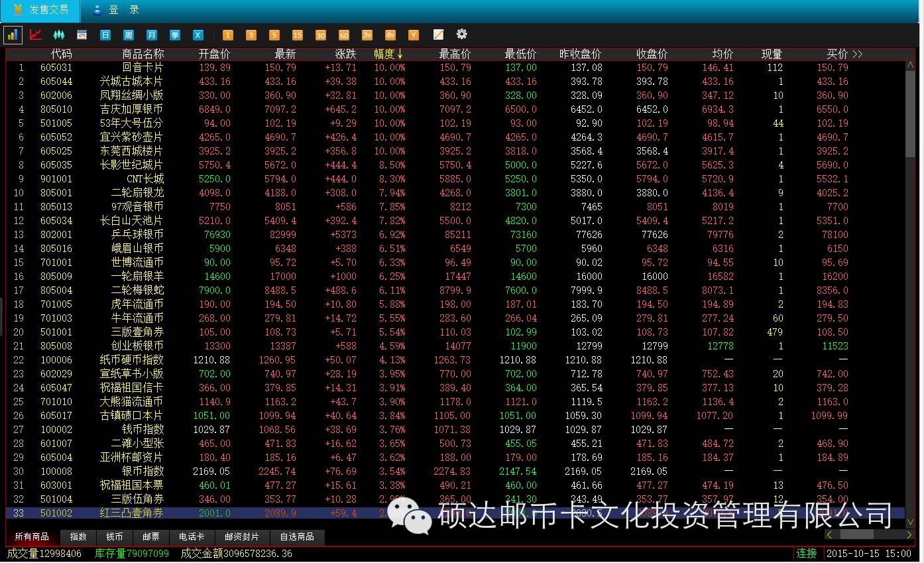
Task: Switch to the 邮票 tab
Action: 151,536
